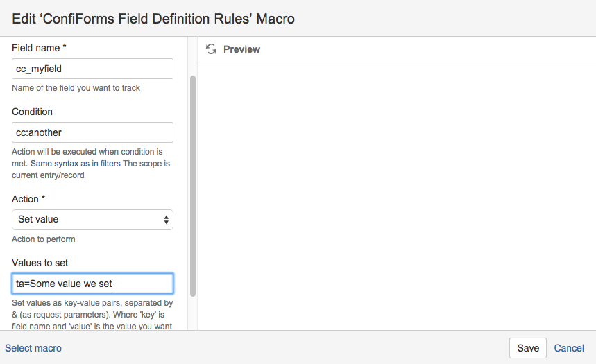Click the up-down arrows of the Action select
The width and height of the screenshot is (596, 364).
pyautogui.click(x=166, y=220)
